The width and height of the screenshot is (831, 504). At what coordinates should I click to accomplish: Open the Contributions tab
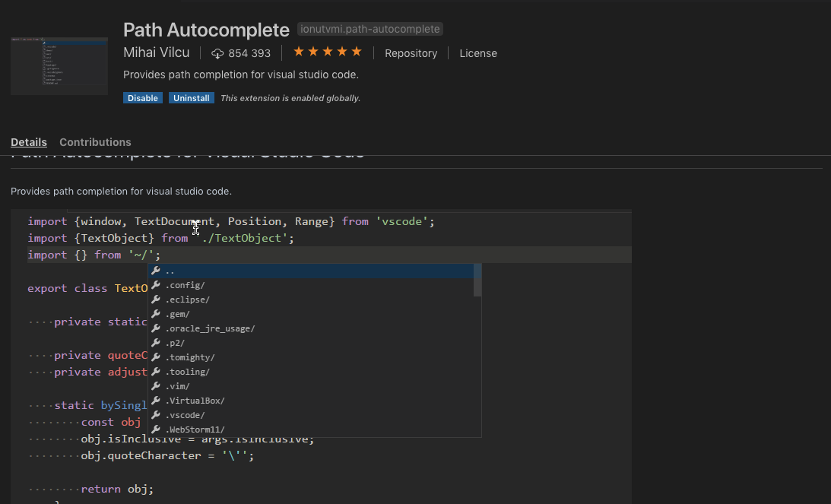click(94, 142)
